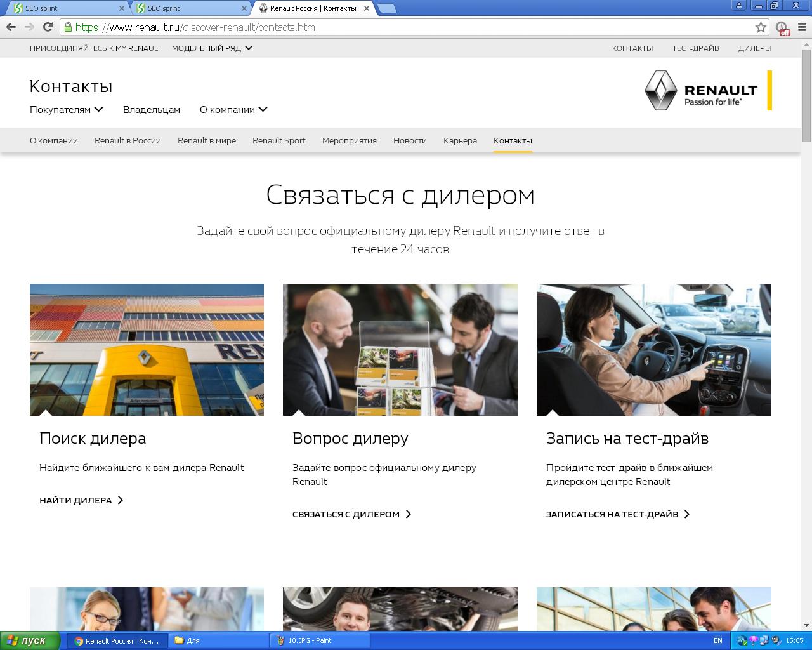Click the browser Back arrow
Image resolution: width=812 pixels, height=650 pixels.
11,27
